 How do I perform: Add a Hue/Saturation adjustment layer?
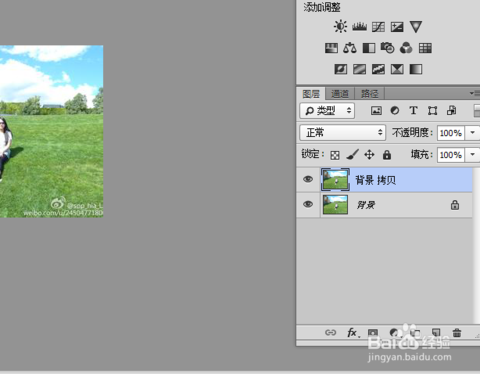(x=331, y=48)
